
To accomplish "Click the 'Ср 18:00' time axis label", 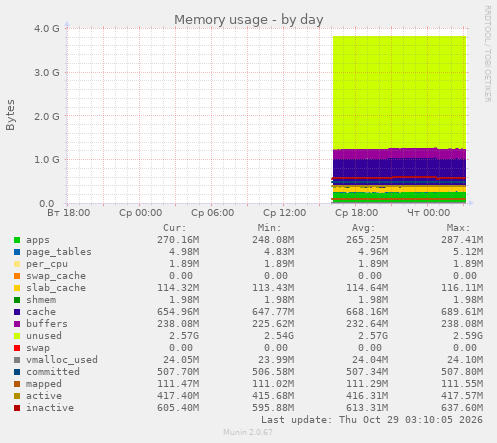I will click(357, 213).
